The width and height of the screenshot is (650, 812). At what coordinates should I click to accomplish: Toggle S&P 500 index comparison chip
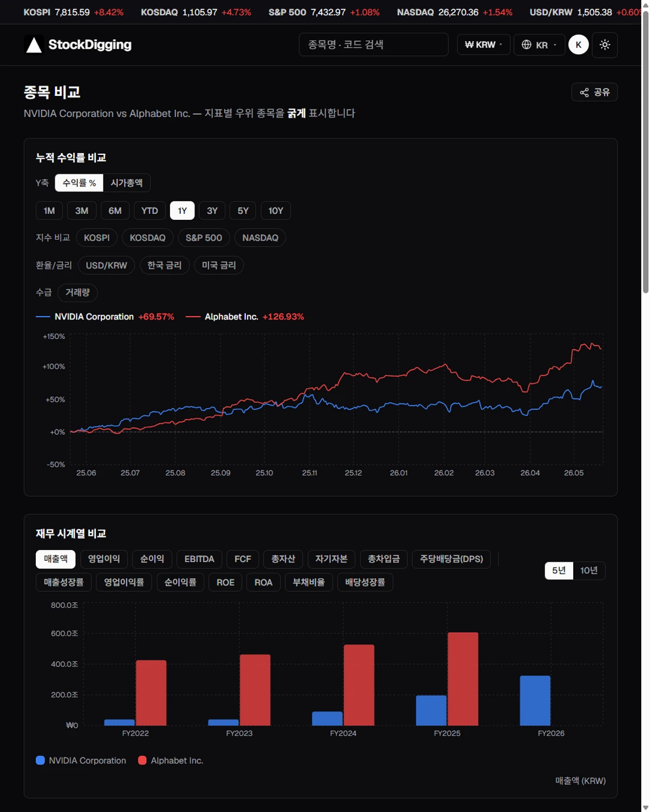coord(204,238)
